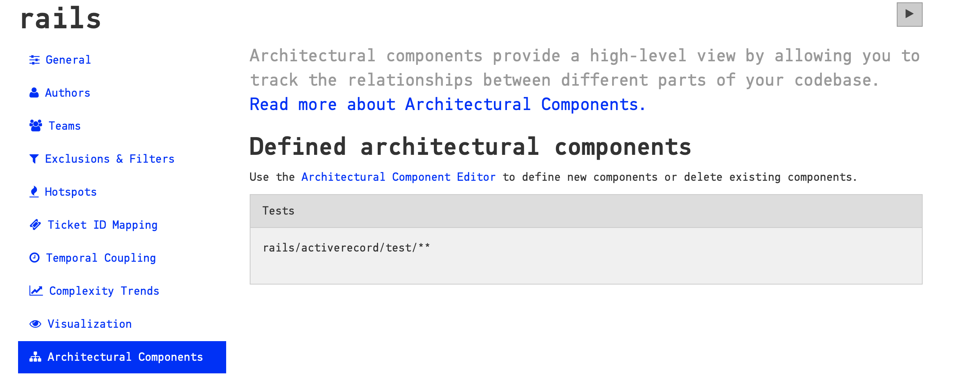This screenshot has height=382, width=980.
Task: Navigate to the General section
Action: tap(68, 60)
